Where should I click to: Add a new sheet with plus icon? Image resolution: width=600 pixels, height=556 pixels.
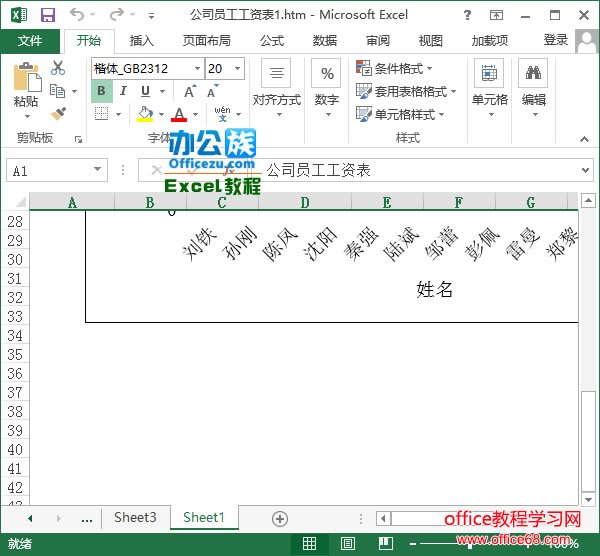click(x=280, y=518)
